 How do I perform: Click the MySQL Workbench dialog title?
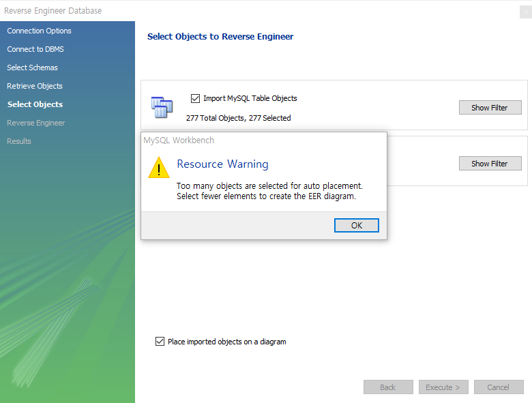point(179,140)
